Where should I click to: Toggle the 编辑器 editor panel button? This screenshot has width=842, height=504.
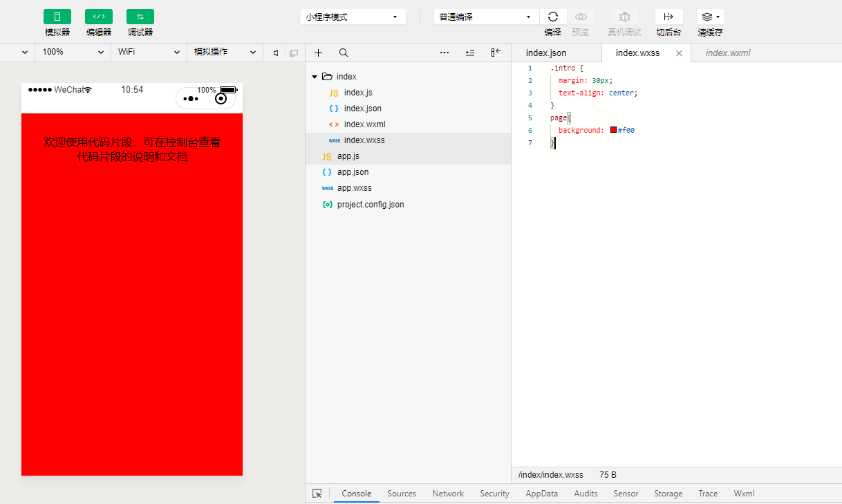[x=99, y=17]
